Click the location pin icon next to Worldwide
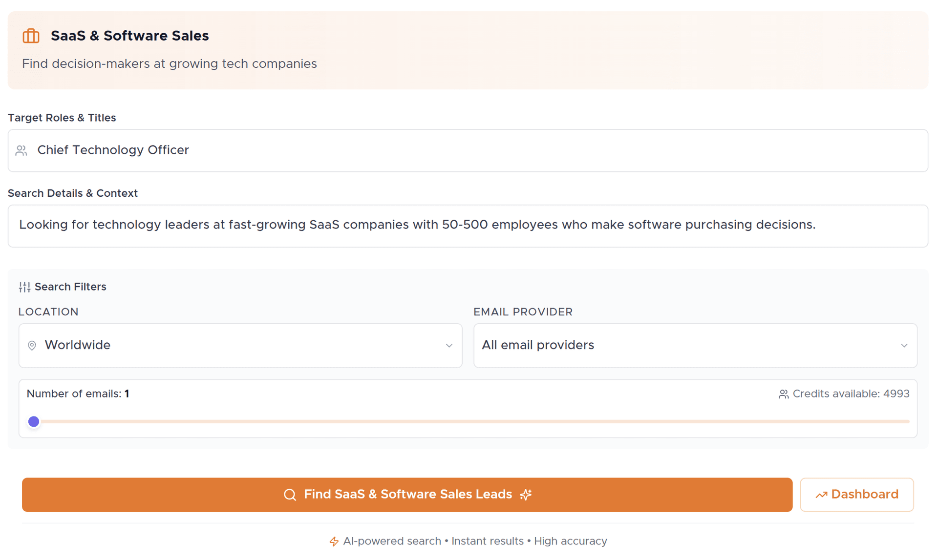Viewport: 938px width, 560px height. pyautogui.click(x=32, y=345)
